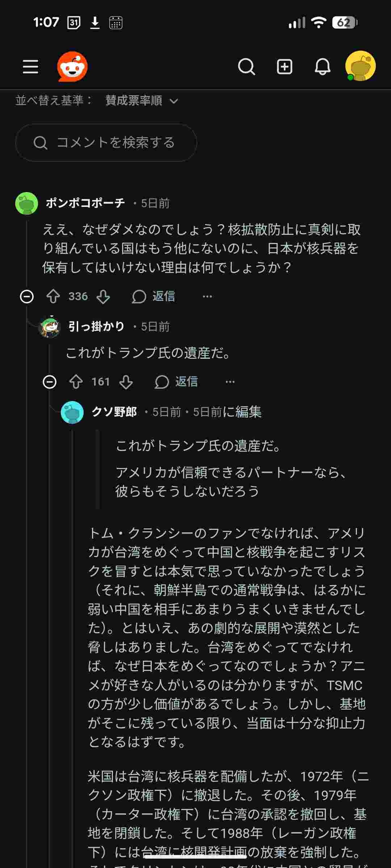Viewport: 391px width, 868px height.
Task: Open notifications bell
Action: click(322, 67)
